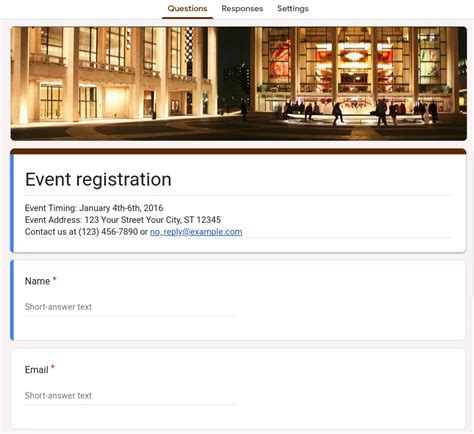Go to the Settings tab
This screenshot has width=474, height=434.
pyautogui.click(x=293, y=9)
